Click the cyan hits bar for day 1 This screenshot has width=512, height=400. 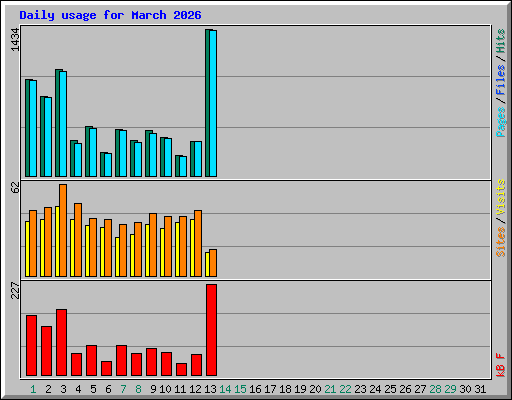click(33, 128)
